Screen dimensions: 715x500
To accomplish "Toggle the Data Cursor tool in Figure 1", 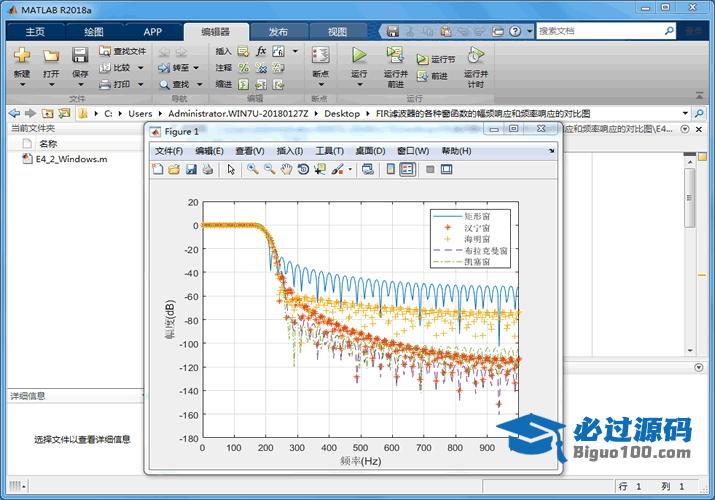I will coord(320,170).
